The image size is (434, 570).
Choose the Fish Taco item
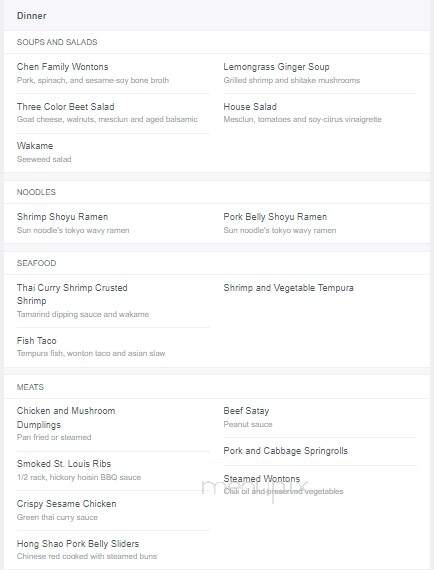coord(36,341)
